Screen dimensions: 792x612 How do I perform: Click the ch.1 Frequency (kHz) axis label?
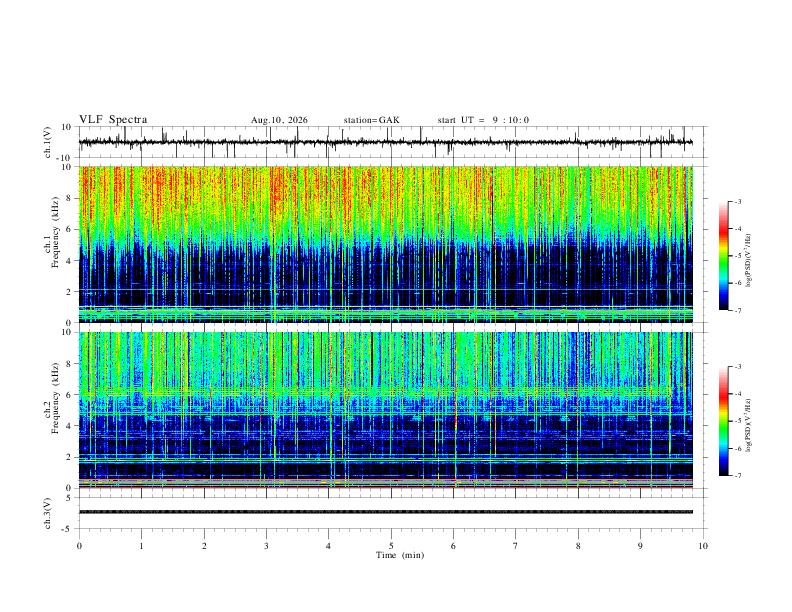pyautogui.click(x=55, y=233)
